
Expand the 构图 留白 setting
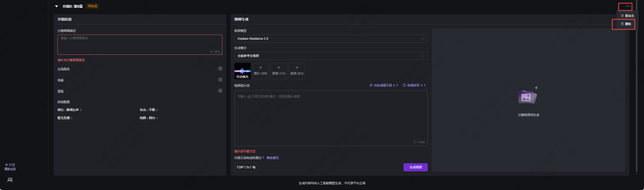(x=149, y=118)
